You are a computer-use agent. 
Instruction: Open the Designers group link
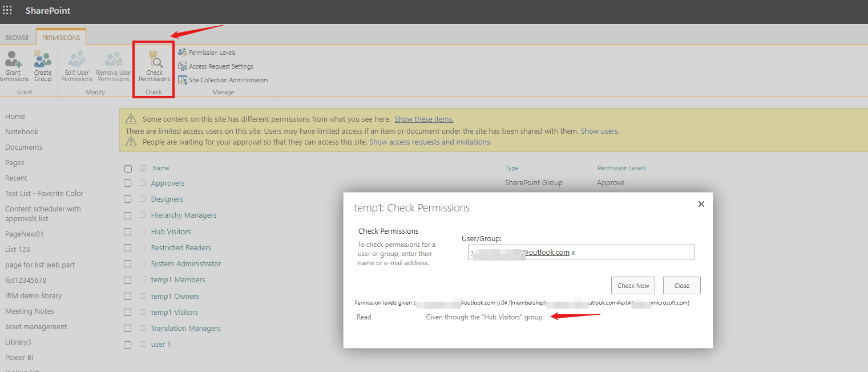click(x=167, y=199)
